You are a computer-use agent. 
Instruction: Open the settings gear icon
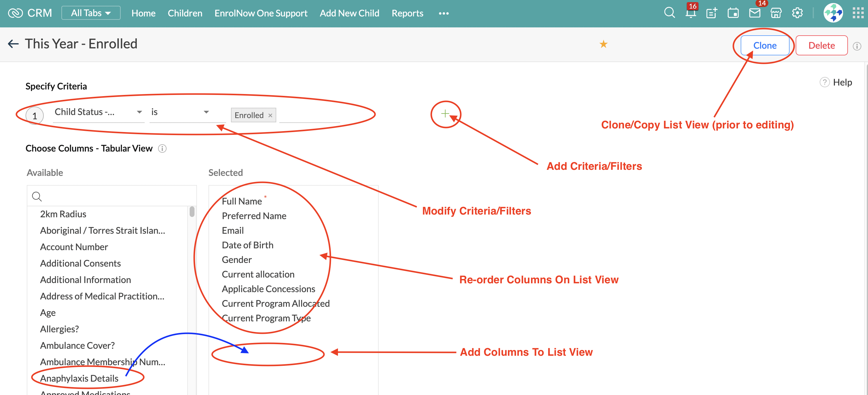tap(797, 13)
